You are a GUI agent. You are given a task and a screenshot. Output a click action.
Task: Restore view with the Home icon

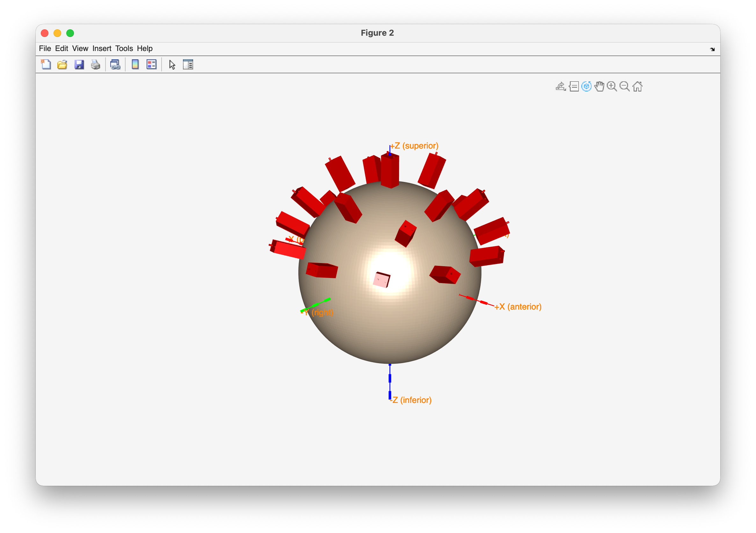(x=637, y=86)
